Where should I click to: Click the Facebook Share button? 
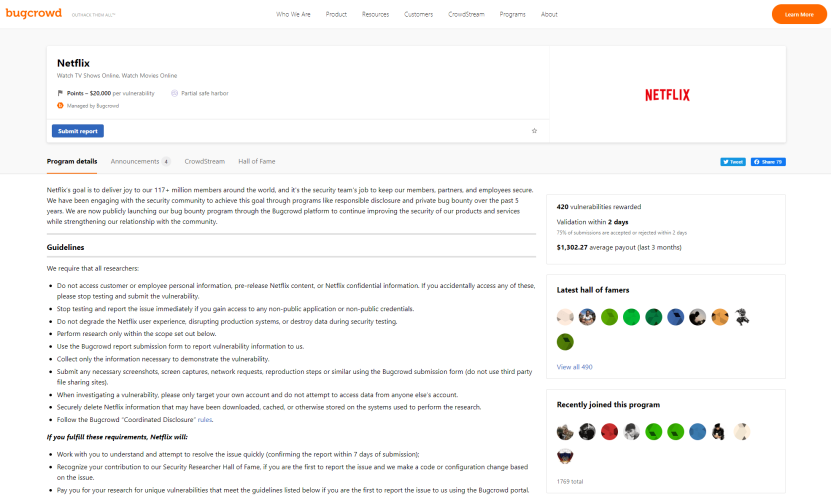pos(768,162)
